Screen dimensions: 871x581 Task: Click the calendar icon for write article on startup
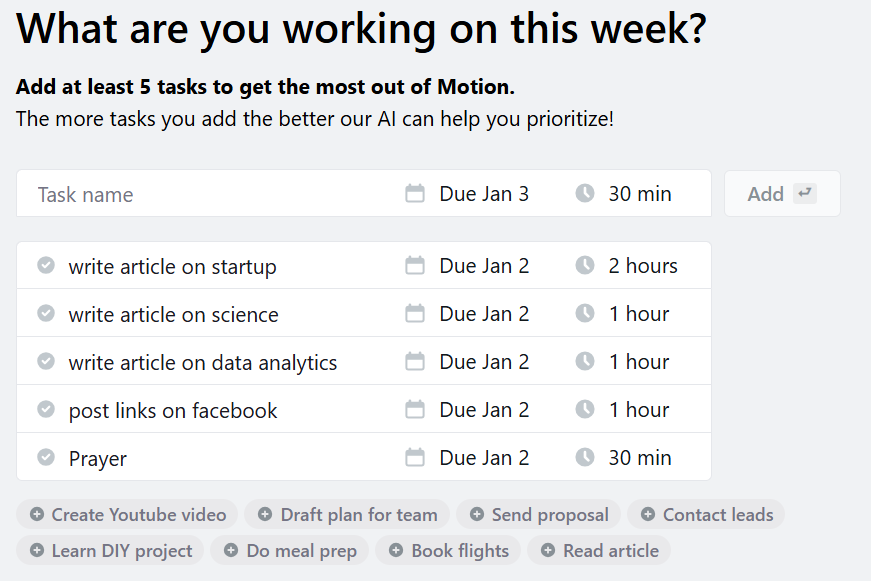click(x=414, y=266)
